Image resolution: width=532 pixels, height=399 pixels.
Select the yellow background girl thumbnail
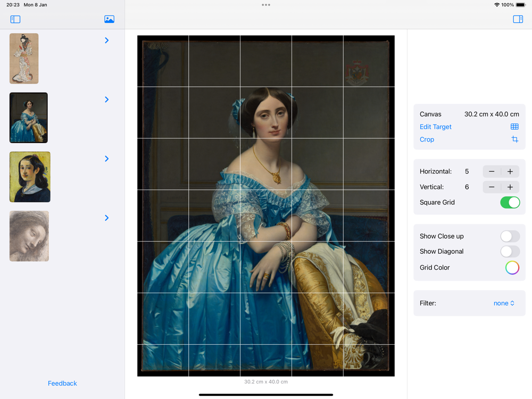pos(30,177)
